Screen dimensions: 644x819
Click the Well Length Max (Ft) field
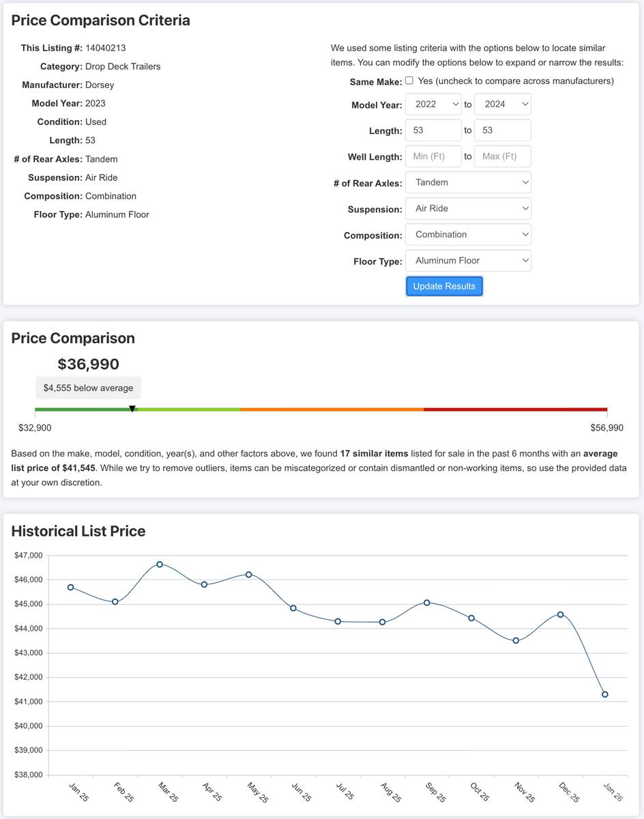pyautogui.click(x=502, y=156)
